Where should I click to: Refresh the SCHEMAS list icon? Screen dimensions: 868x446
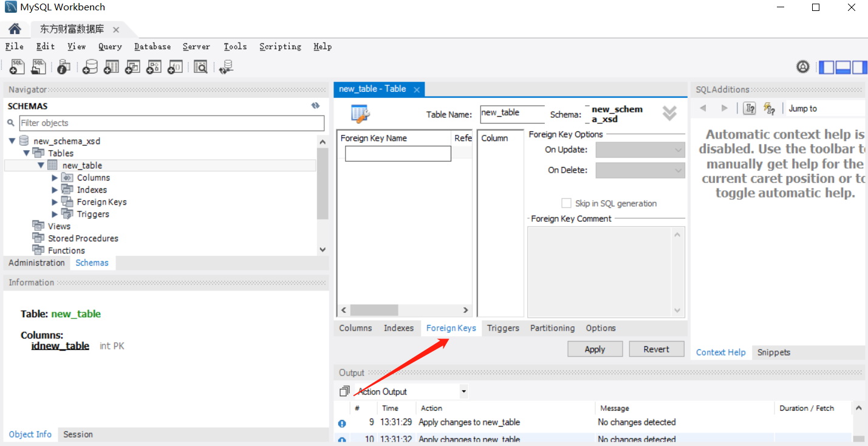coord(315,106)
